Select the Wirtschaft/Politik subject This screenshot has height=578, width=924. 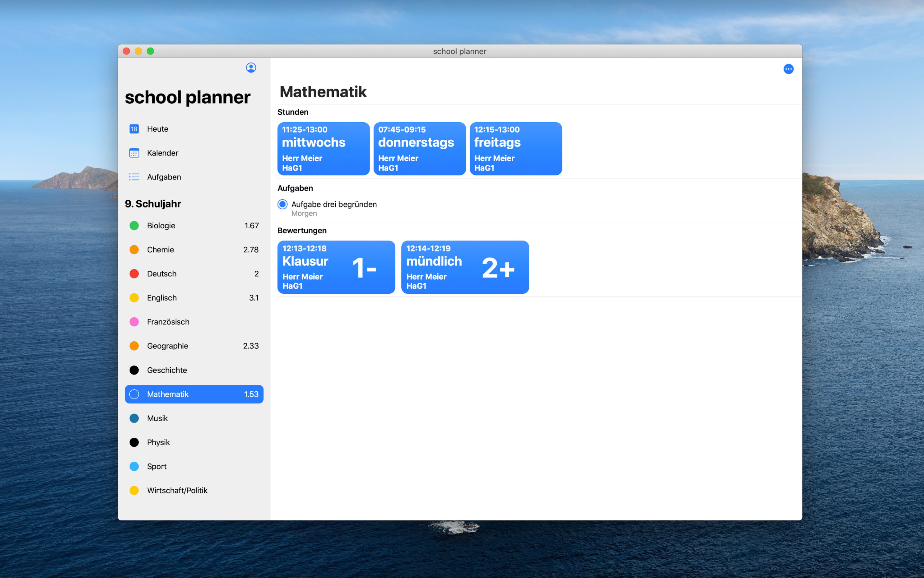pyautogui.click(x=194, y=490)
